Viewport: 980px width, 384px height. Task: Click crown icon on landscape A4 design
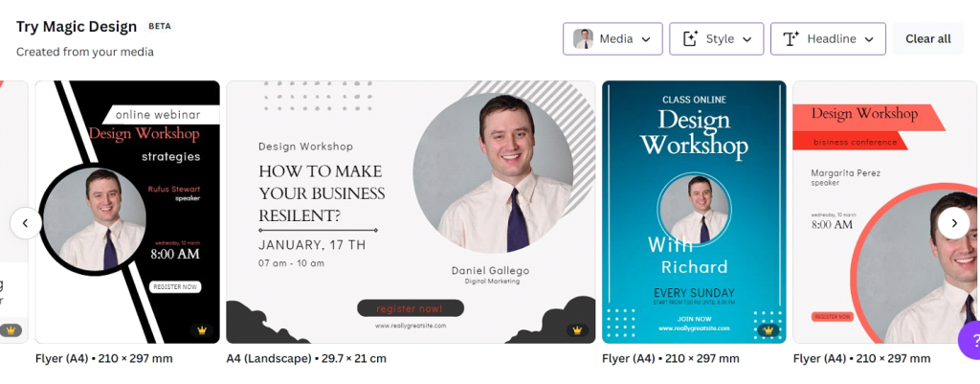pyautogui.click(x=577, y=330)
